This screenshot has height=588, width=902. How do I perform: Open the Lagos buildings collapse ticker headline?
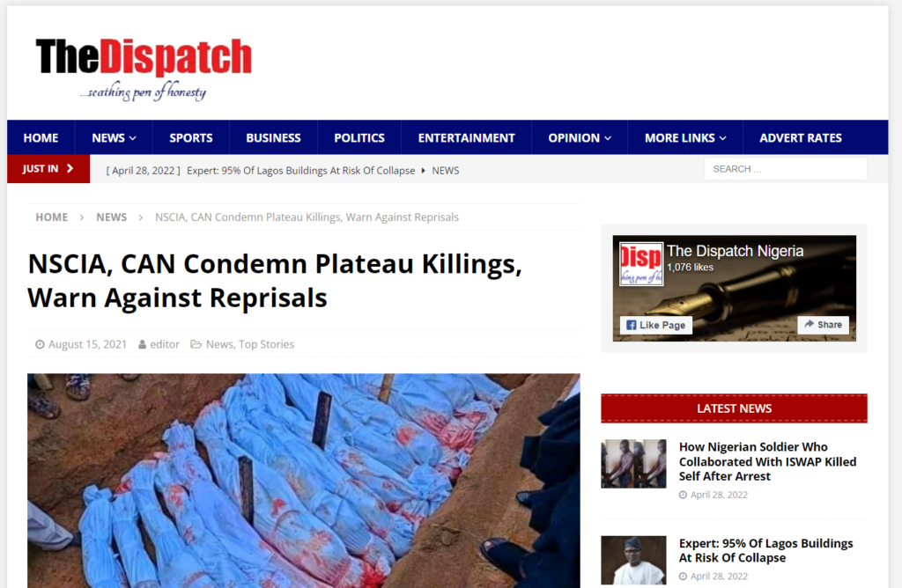301,171
